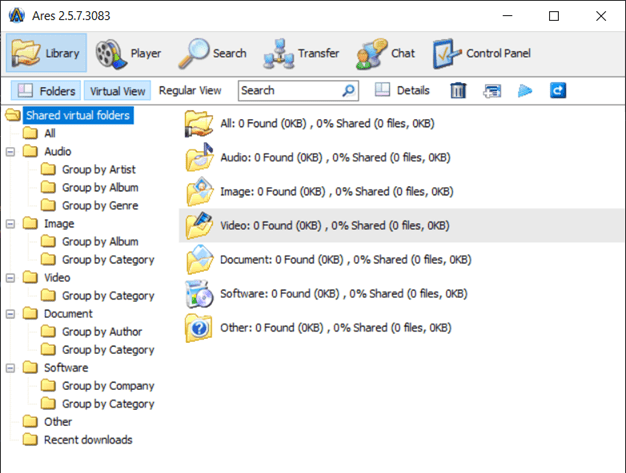
Task: Click the Ares logo in title bar
Action: (x=17, y=16)
